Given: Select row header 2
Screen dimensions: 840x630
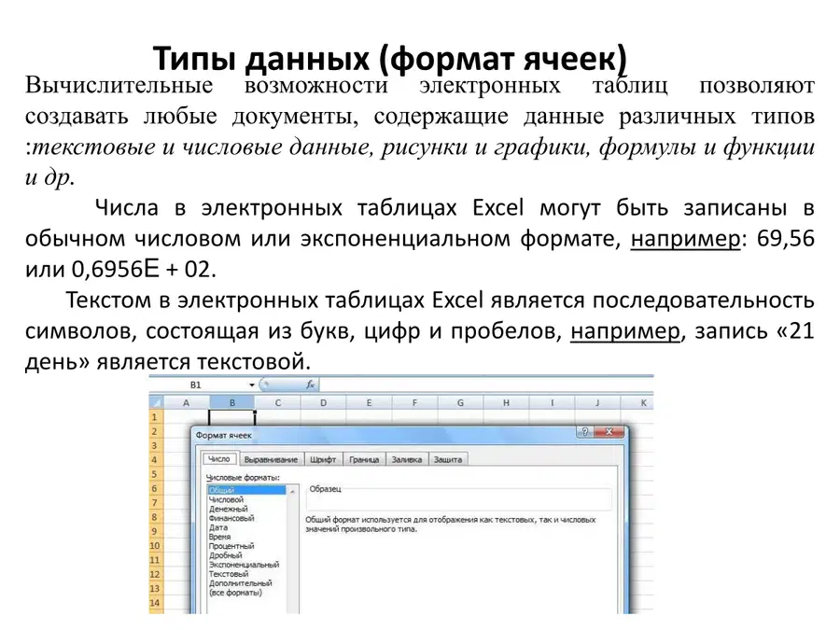Looking at the screenshot, I should tap(155, 431).
